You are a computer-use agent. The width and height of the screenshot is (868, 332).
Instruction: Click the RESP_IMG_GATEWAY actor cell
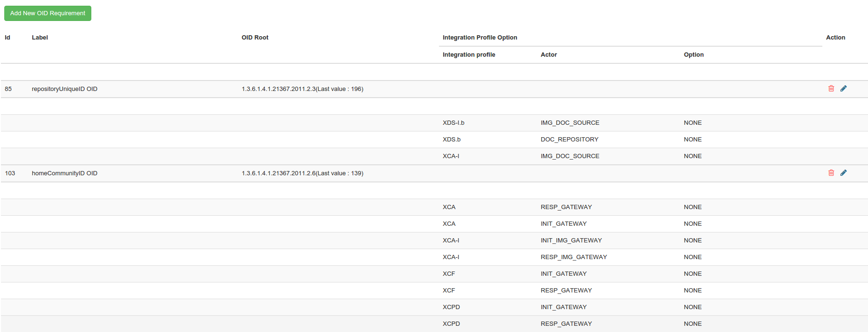tap(574, 257)
